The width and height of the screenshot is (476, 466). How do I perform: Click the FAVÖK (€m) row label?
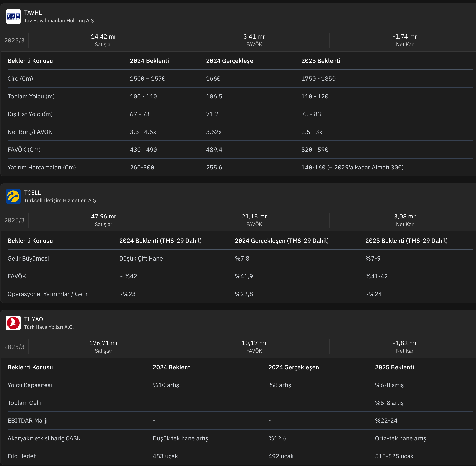click(24, 150)
